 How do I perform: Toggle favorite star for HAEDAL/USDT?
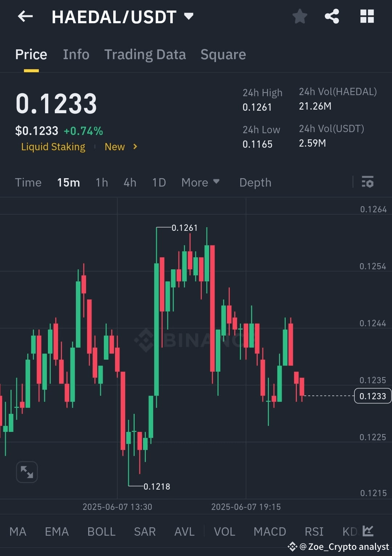[x=300, y=16]
